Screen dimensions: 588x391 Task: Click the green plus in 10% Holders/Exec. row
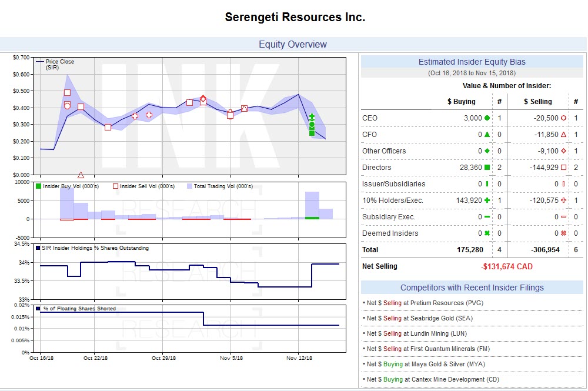click(x=487, y=200)
